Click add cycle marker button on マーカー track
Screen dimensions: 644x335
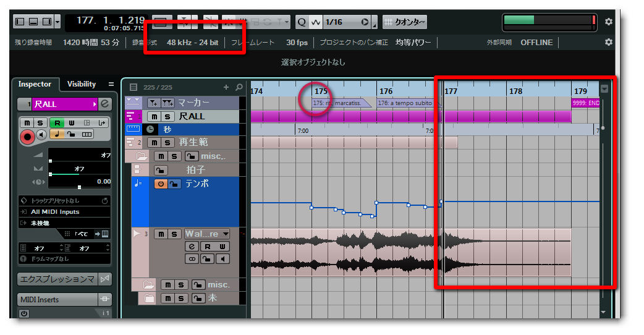[167, 102]
